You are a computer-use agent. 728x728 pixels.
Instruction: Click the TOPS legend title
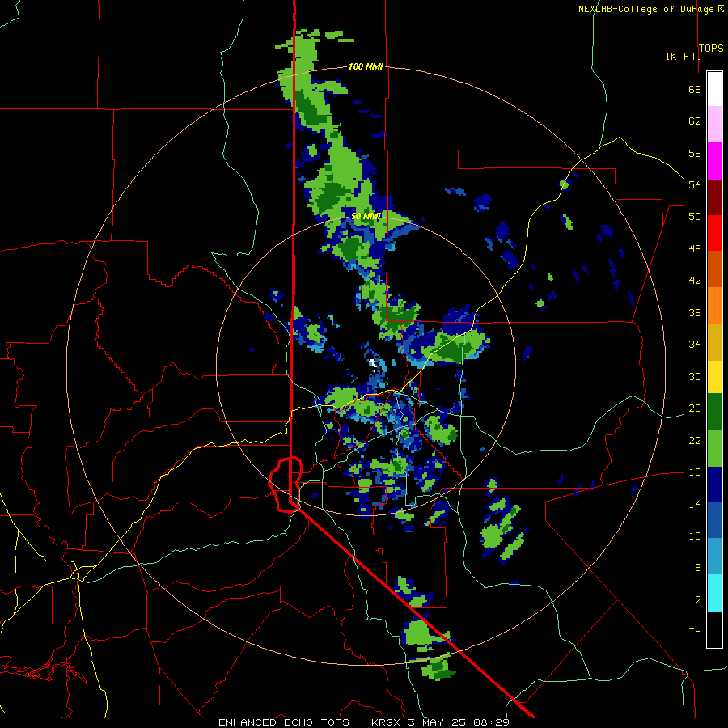point(711,48)
